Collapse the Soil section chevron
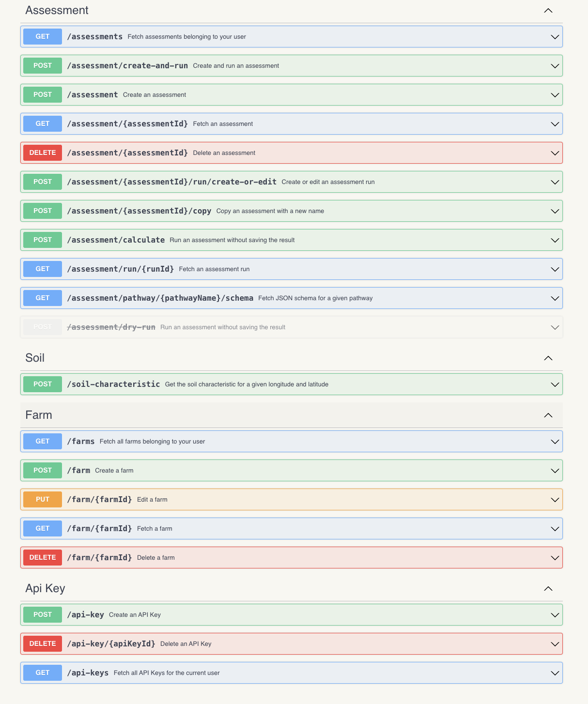The height and width of the screenshot is (704, 588). [x=548, y=358]
